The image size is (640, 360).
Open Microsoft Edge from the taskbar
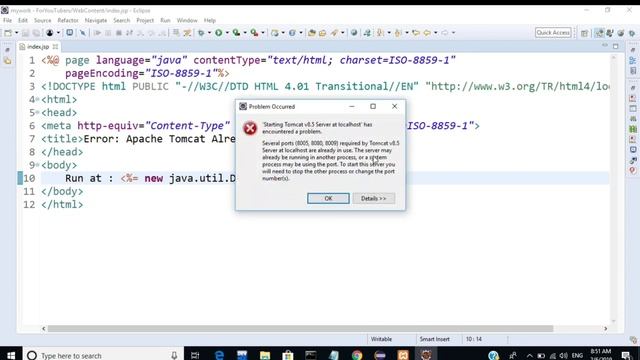tap(219, 356)
